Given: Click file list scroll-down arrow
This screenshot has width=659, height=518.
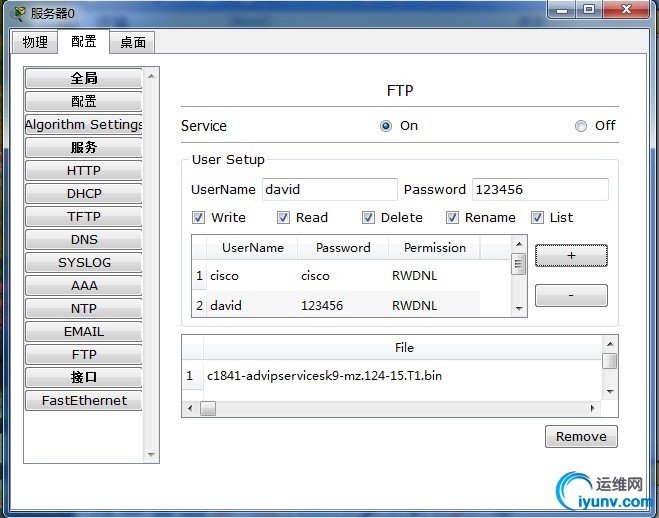Looking at the screenshot, I should 610,392.
